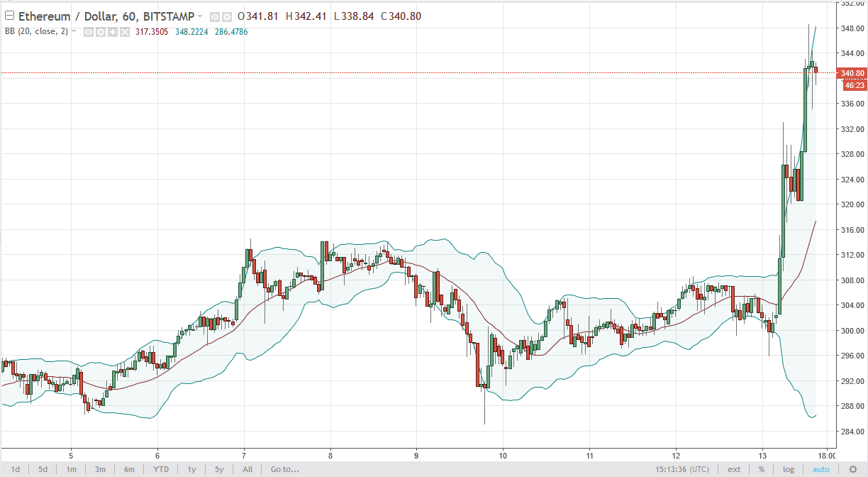Viewport: 868px width, 477px height.
Task: Toggle the auto scale option
Action: 820,469
